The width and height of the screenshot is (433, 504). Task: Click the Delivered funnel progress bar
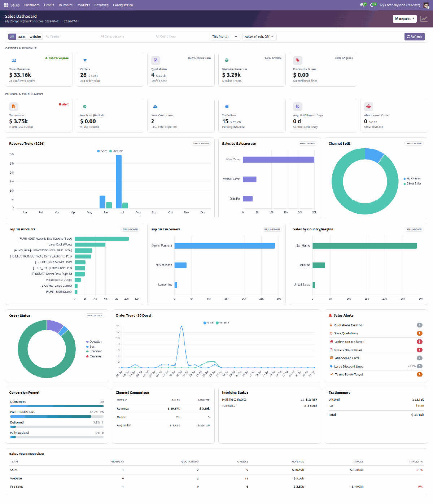pyautogui.click(x=57, y=427)
